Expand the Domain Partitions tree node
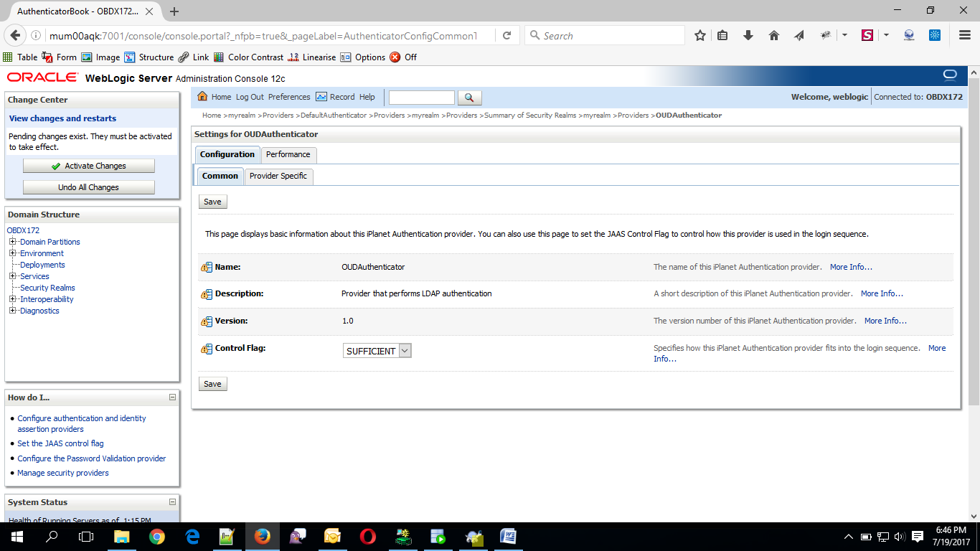This screenshot has width=980, height=551. click(x=12, y=242)
